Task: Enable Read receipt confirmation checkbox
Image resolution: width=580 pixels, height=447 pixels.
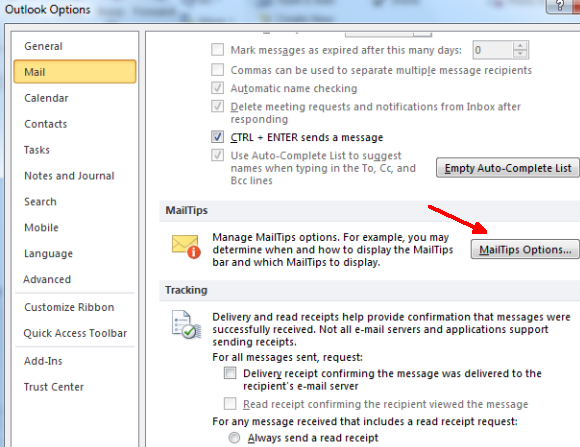Action: click(230, 403)
